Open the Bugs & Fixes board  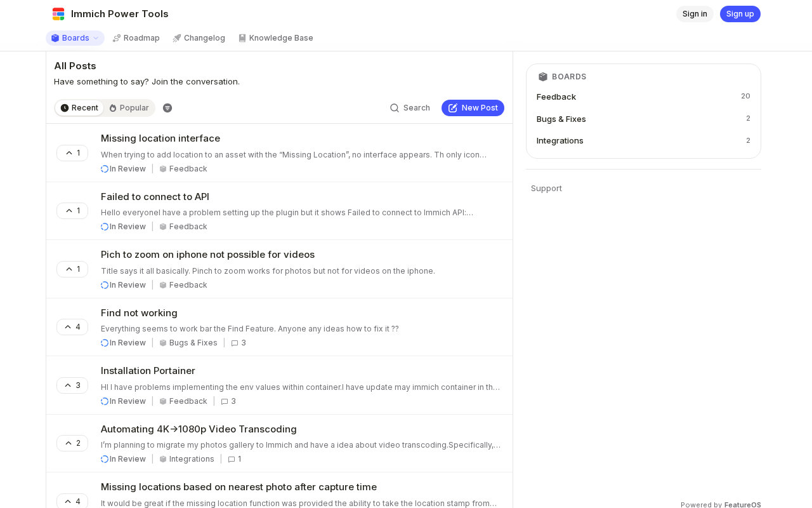coord(561,119)
